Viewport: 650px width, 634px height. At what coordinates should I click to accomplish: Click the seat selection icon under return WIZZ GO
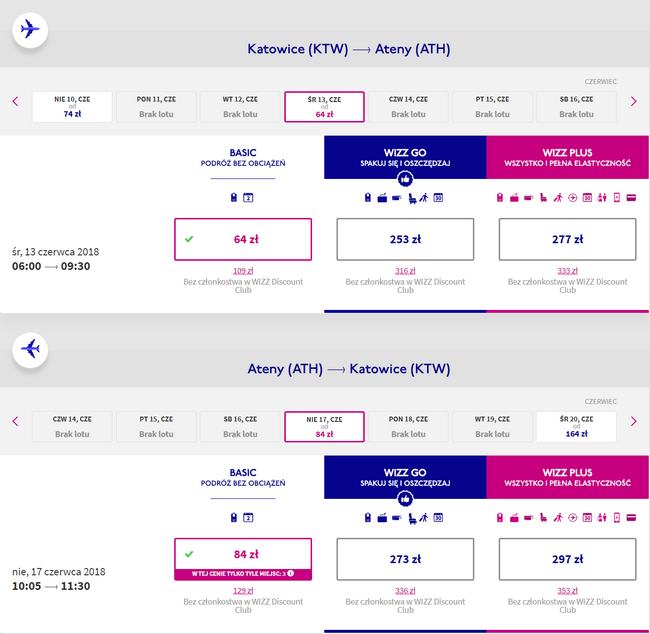pos(412,518)
